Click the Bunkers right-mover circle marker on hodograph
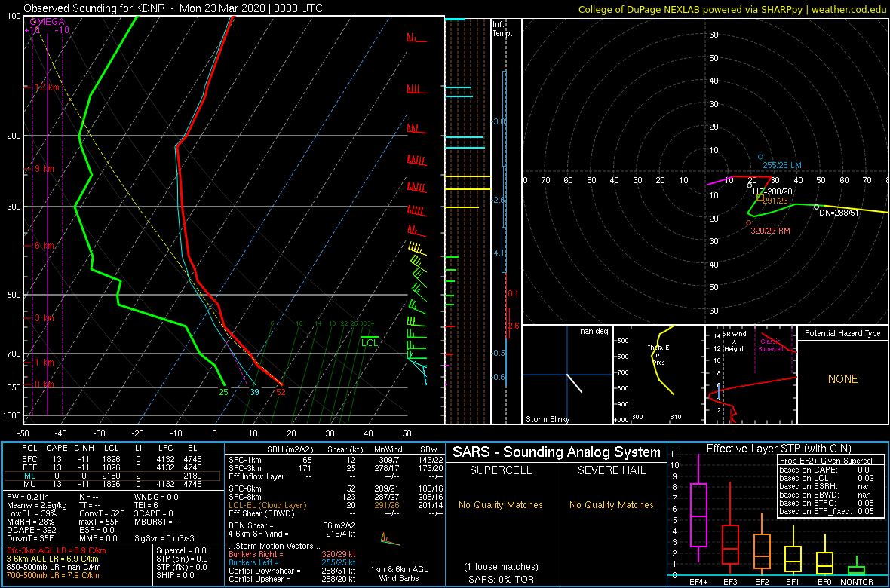The width and height of the screenshot is (890, 588). (x=749, y=223)
